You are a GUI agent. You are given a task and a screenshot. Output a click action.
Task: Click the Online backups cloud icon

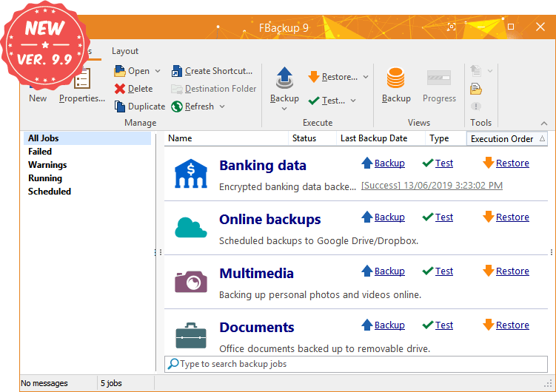190,227
